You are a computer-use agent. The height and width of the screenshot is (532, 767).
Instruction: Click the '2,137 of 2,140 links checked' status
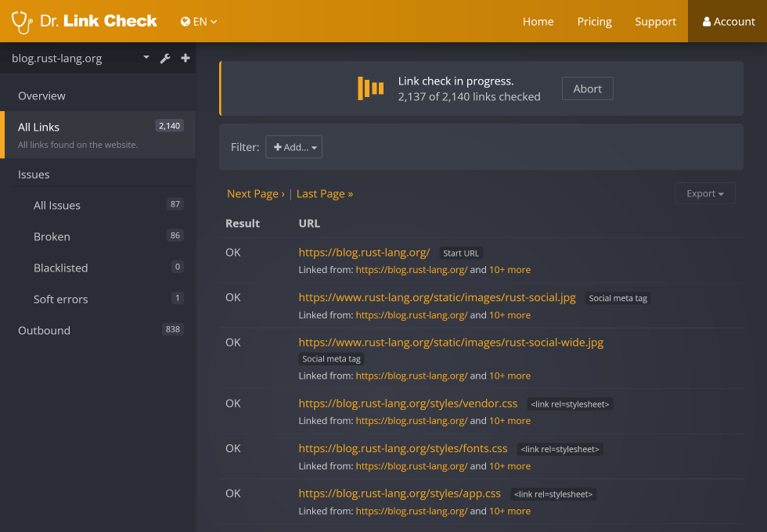[x=469, y=97]
